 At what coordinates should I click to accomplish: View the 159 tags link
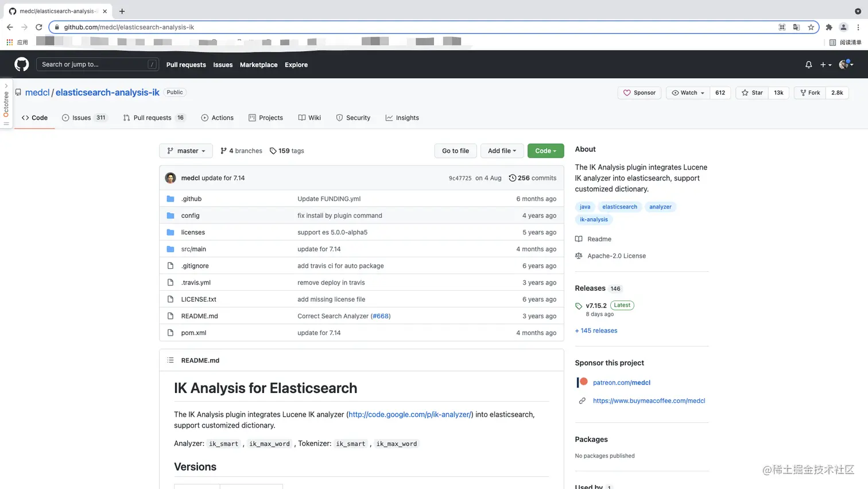(286, 151)
